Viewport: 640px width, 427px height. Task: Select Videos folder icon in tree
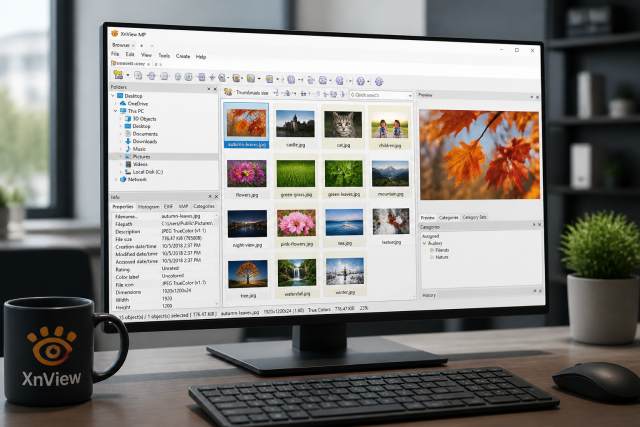coord(128,164)
